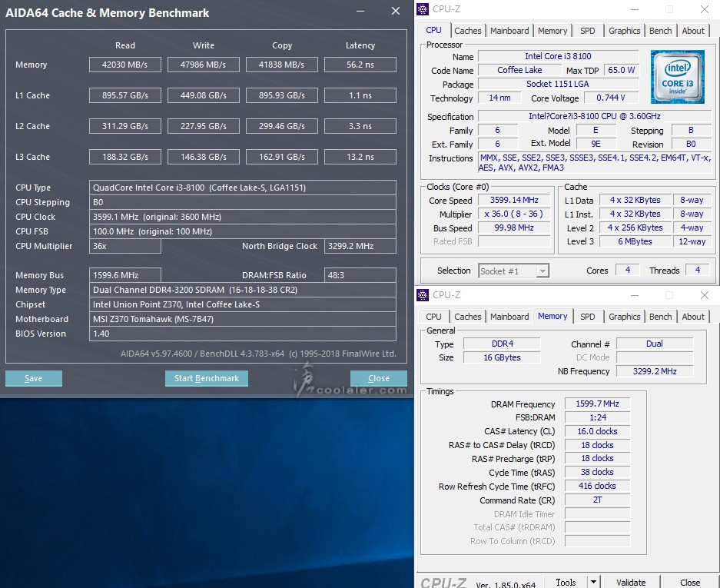Click the NB Frequency value in CPU-Z Memory
The width and height of the screenshot is (720, 588).
click(x=655, y=371)
